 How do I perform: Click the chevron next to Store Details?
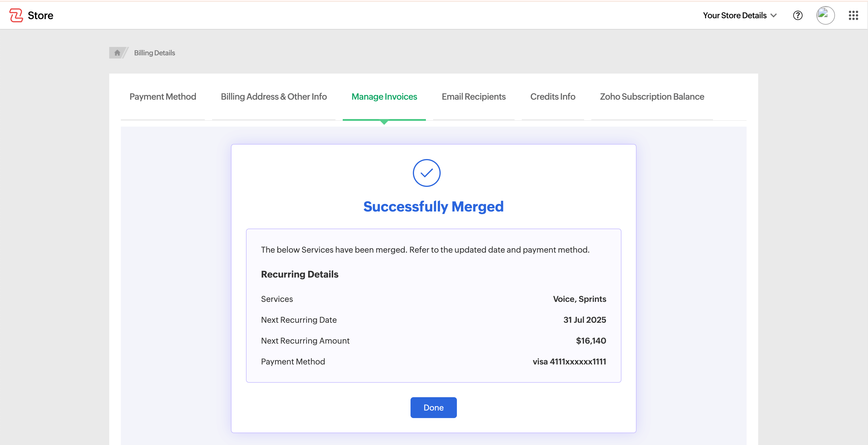click(774, 15)
